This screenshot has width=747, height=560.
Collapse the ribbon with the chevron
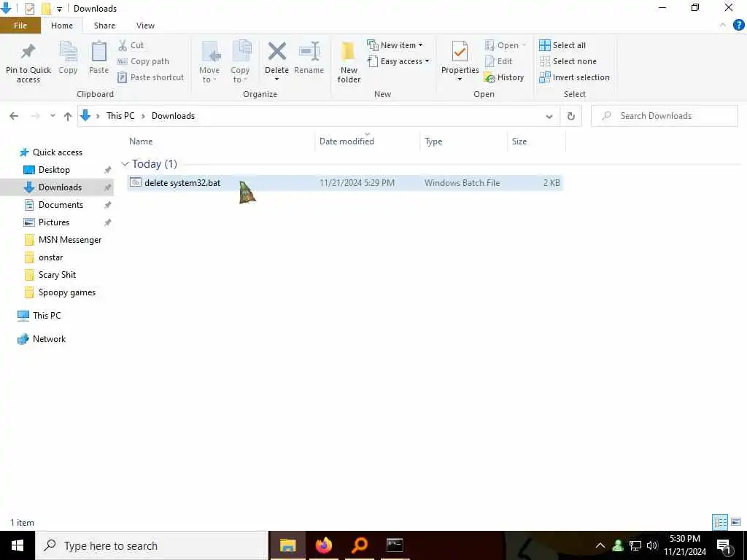(723, 26)
